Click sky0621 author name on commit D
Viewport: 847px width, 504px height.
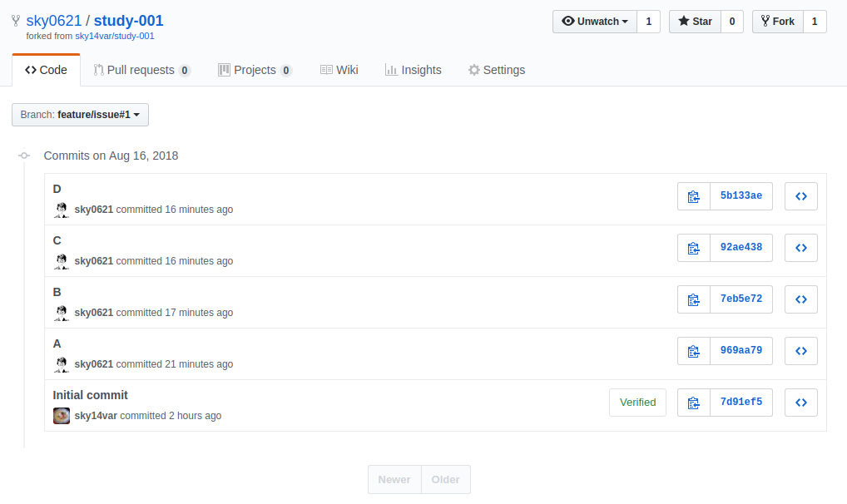[94, 210]
